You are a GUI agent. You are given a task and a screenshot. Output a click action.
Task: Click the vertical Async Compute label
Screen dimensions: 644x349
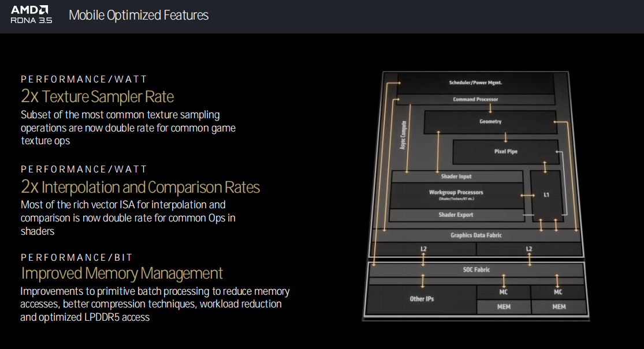point(403,136)
